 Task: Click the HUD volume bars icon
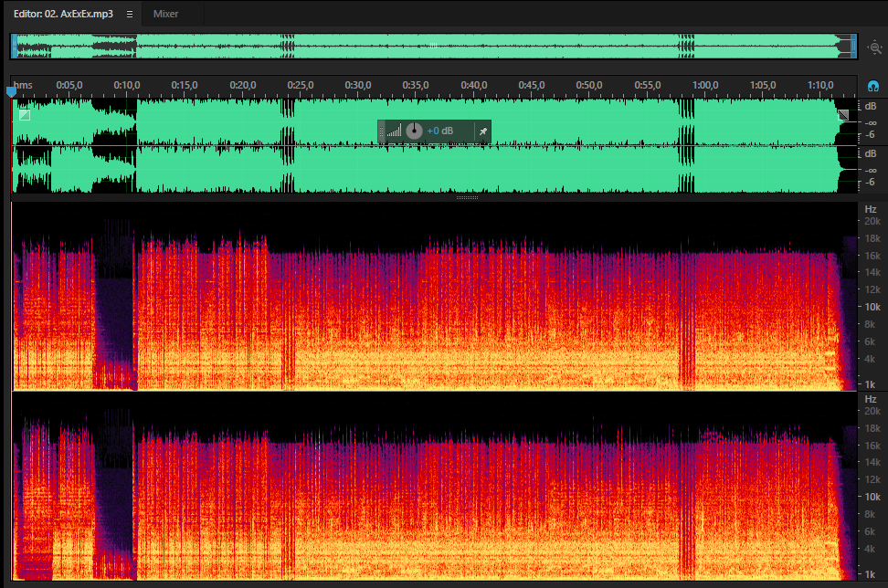[x=394, y=131]
